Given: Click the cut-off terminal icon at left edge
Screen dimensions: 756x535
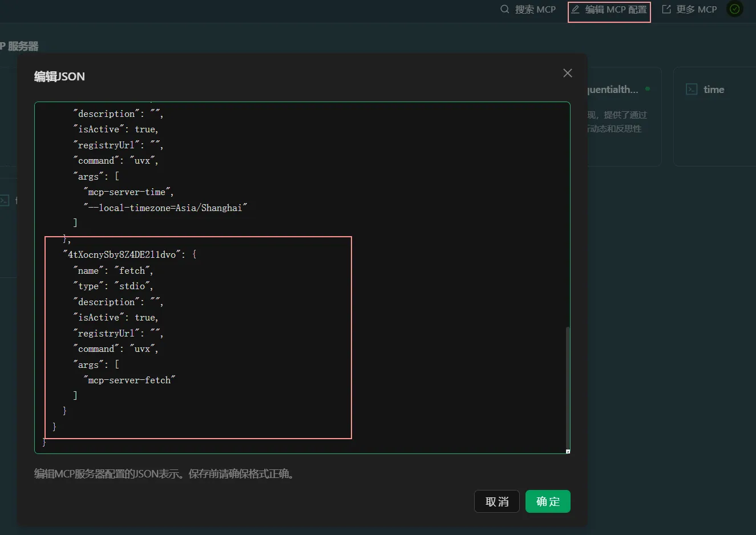Looking at the screenshot, I should point(5,200).
